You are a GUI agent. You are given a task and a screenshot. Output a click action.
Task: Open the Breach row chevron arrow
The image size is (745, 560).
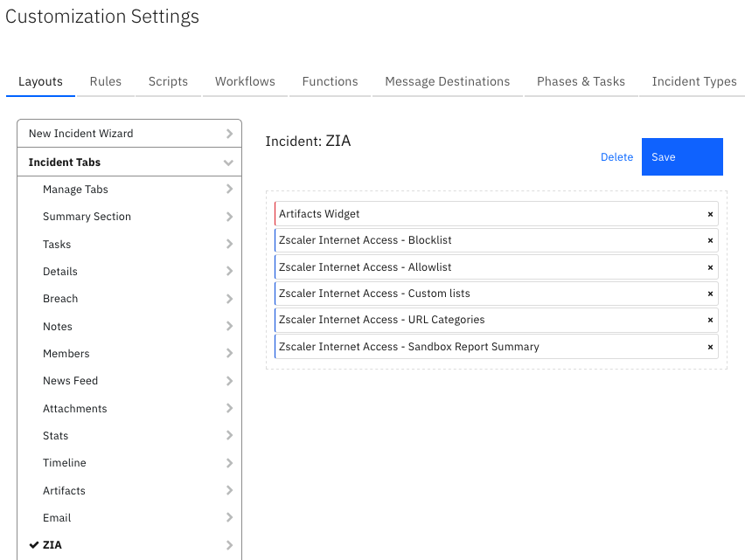pos(229,299)
